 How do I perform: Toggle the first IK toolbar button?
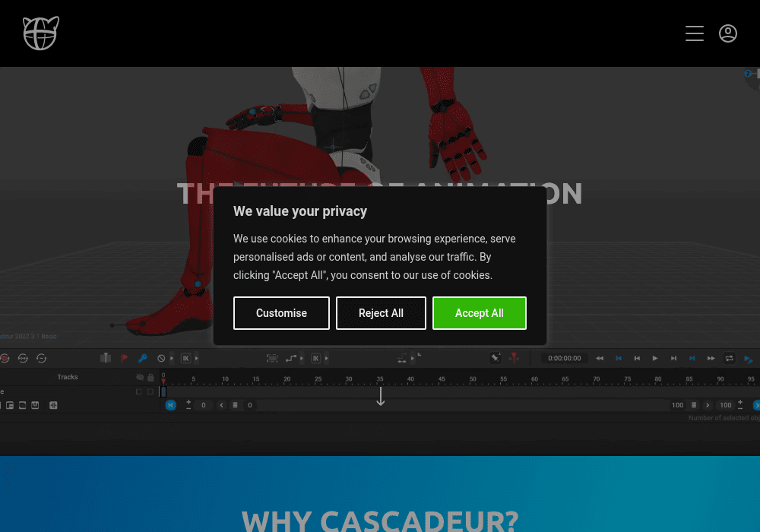point(185,359)
